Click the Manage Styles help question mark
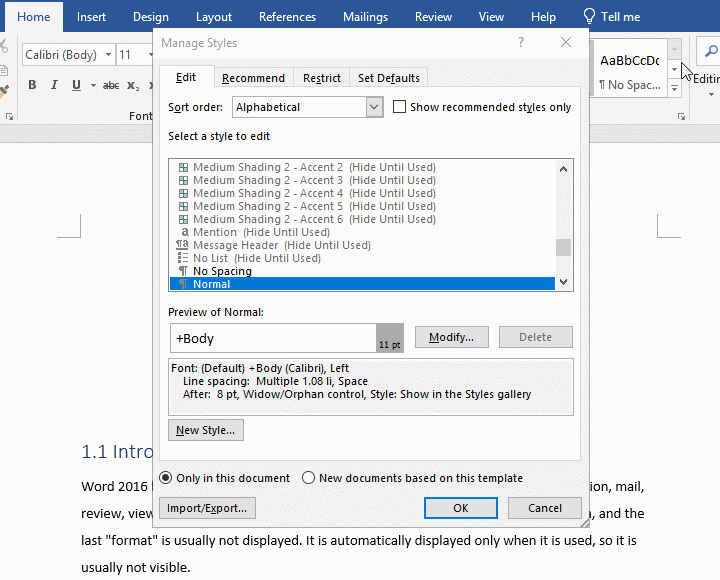Screen dimensions: 720x580 (x=521, y=42)
